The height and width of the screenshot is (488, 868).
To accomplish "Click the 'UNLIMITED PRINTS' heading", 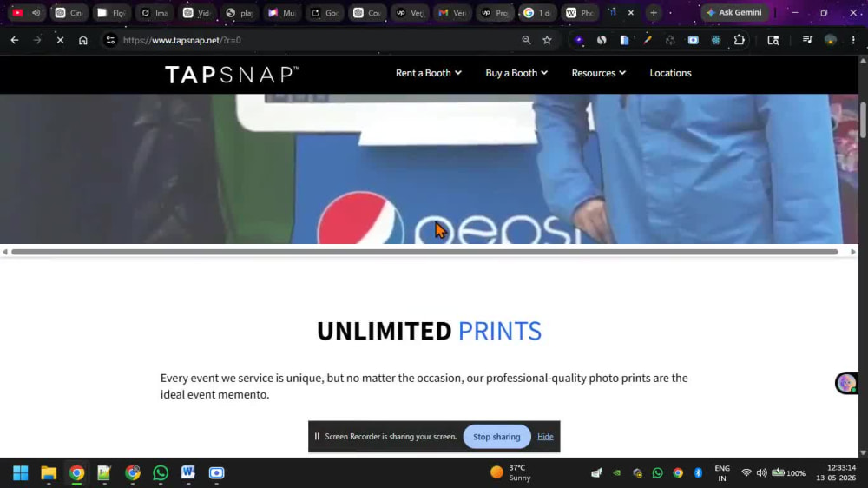I will [429, 331].
